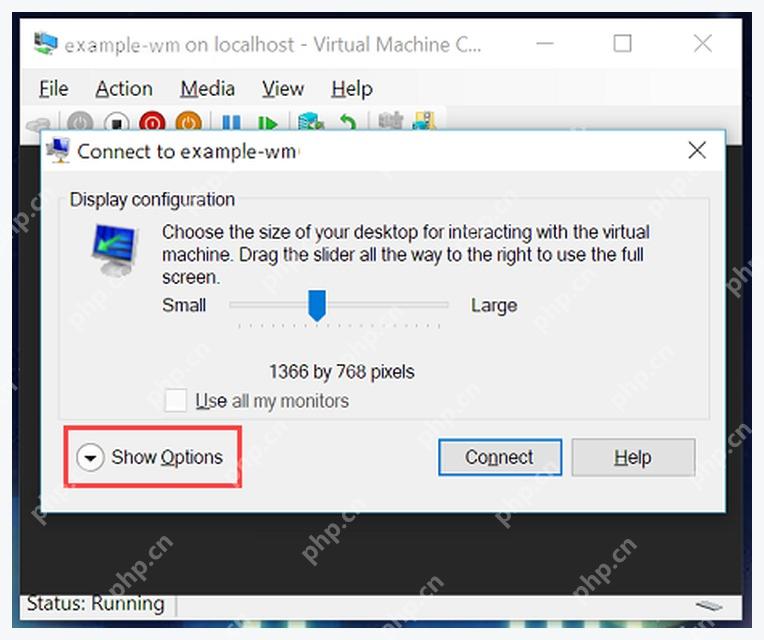Enable Use all my monitors checkbox
Screen dimensions: 764x640
pyautogui.click(x=175, y=400)
